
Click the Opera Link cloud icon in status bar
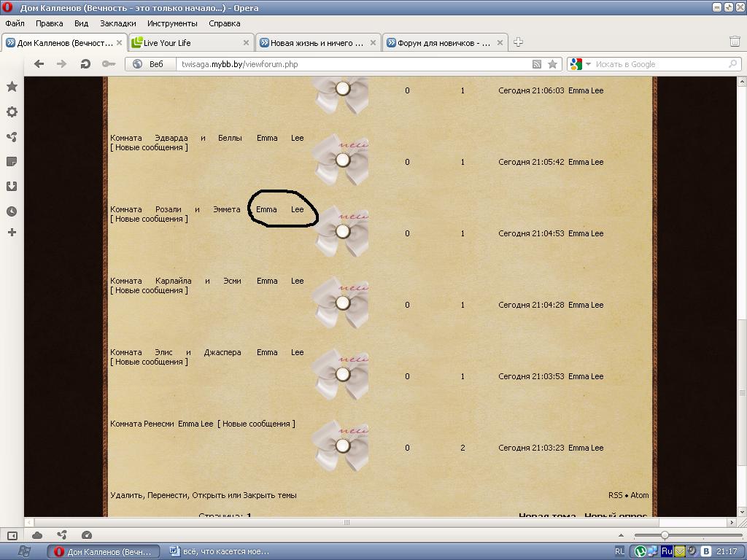coord(37,535)
